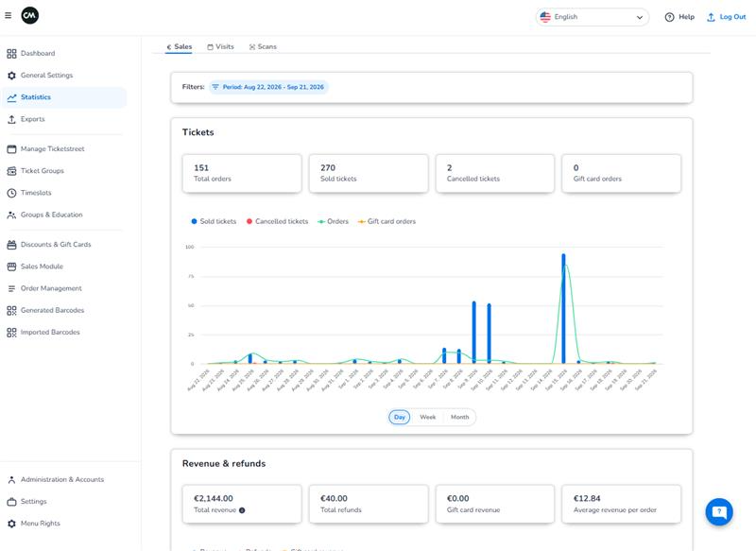756x551 pixels.
Task: Click the CM logo
Action: click(x=30, y=15)
